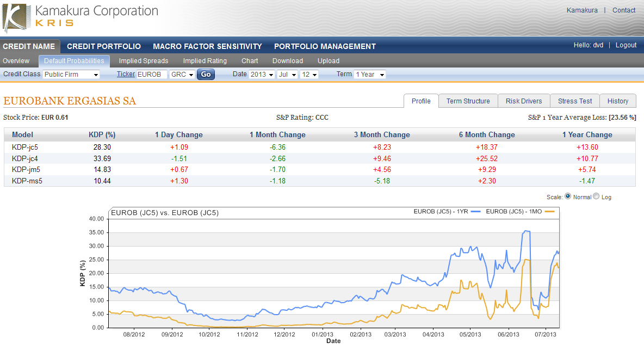
Task: Switch to the Risk Drivers tab
Action: pos(524,101)
